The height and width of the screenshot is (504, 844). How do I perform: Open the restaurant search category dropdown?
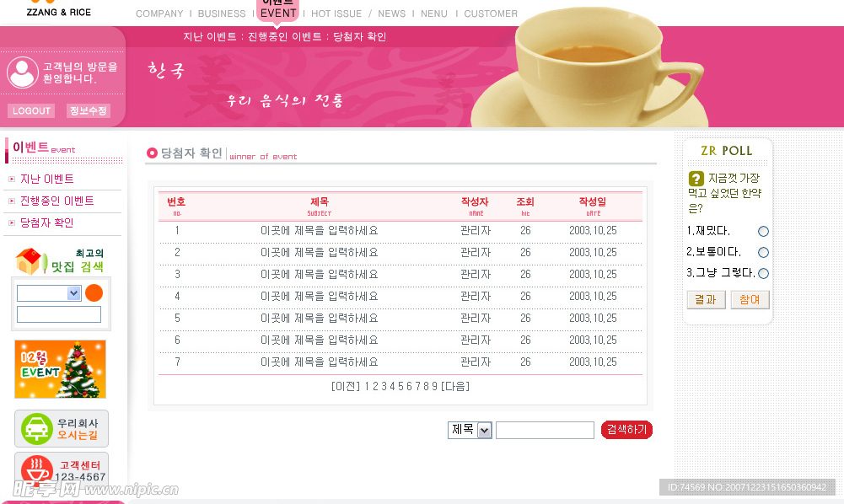49,293
